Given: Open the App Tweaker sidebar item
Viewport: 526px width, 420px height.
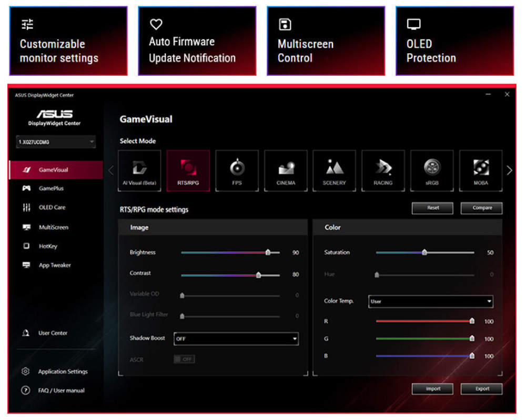Looking at the screenshot, I should (54, 266).
